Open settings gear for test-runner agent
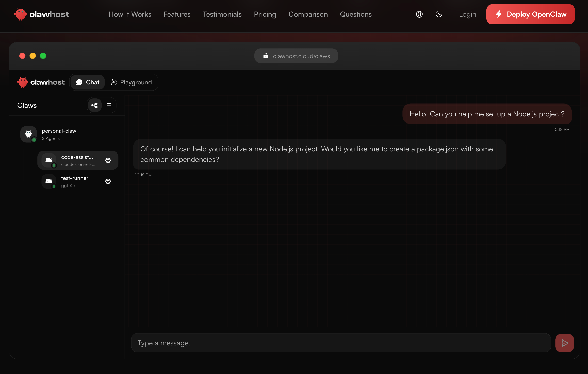The height and width of the screenshot is (374, 588). [x=108, y=181]
